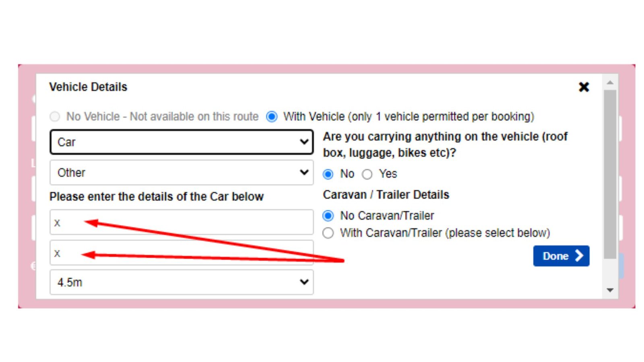Close the Vehicle Details dialog with the X
The image size is (644, 362).
(x=584, y=87)
